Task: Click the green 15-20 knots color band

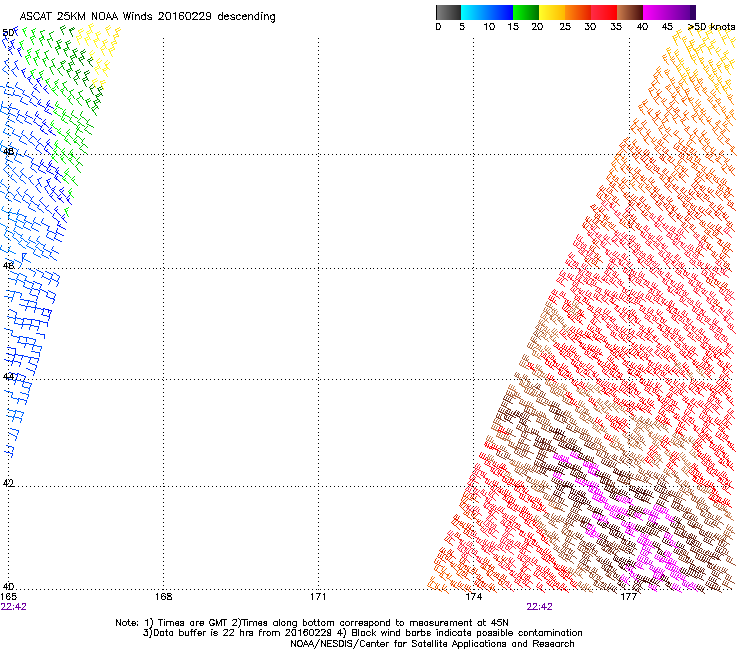Action: pyautogui.click(x=526, y=12)
